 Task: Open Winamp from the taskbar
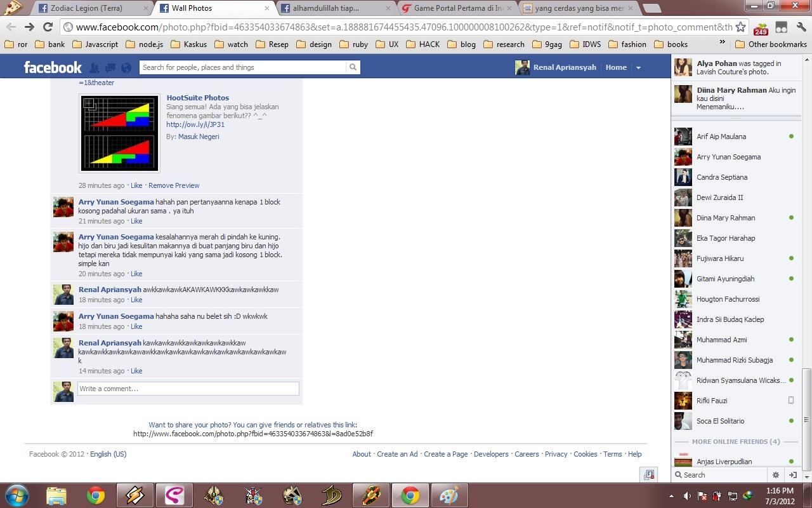(134, 495)
